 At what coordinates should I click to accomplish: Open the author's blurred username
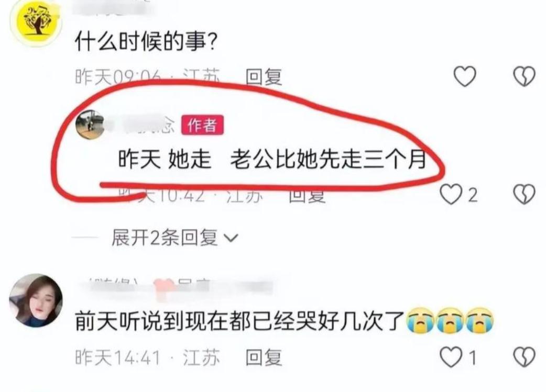pos(141,125)
